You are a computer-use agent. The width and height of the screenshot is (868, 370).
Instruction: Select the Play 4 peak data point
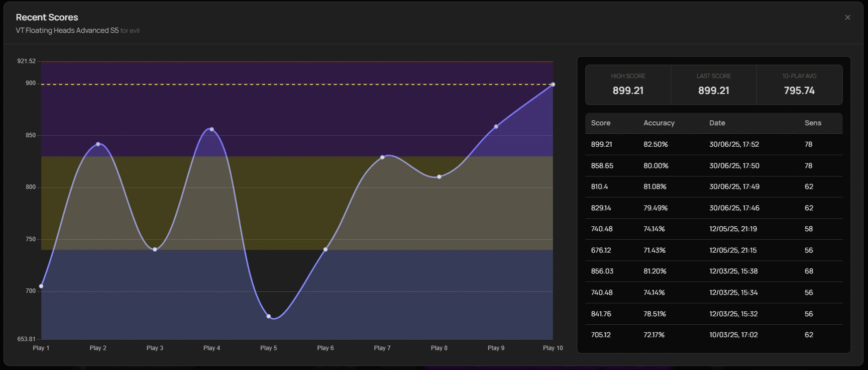212,129
